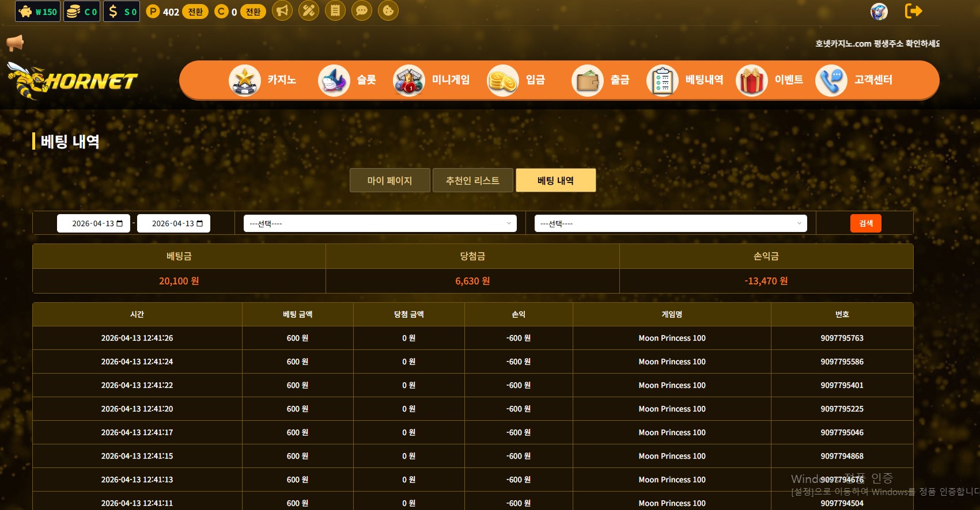Open the shark profile avatar
The height and width of the screenshot is (510, 980).
(879, 12)
